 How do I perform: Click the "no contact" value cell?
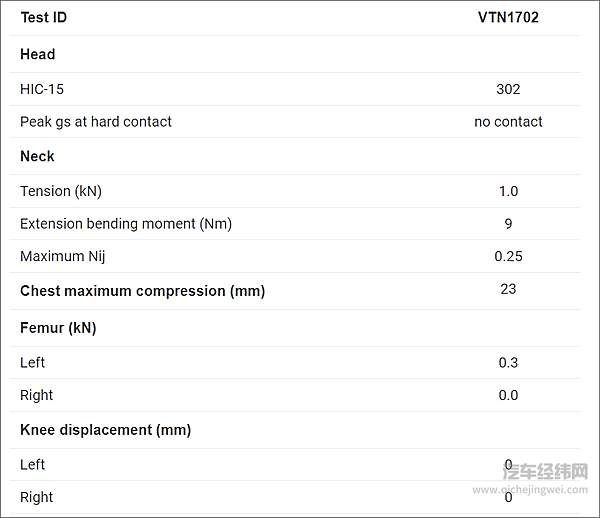(x=508, y=122)
